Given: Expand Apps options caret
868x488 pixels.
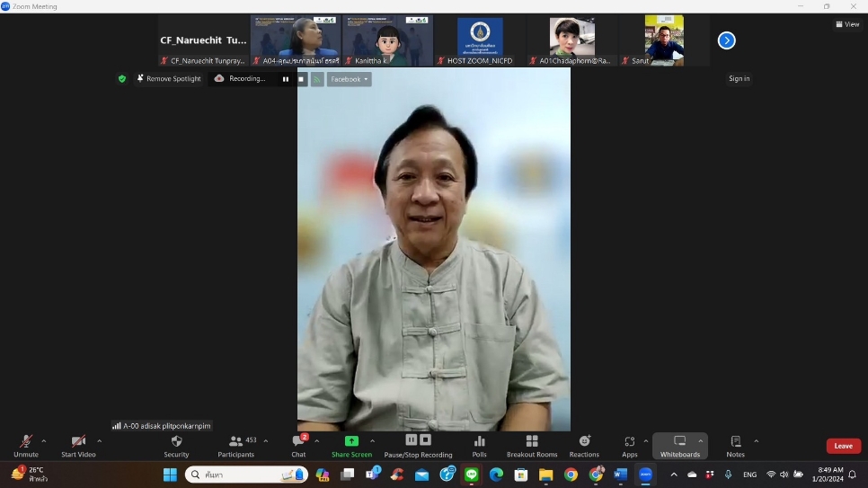Looking at the screenshot, I should (645, 441).
